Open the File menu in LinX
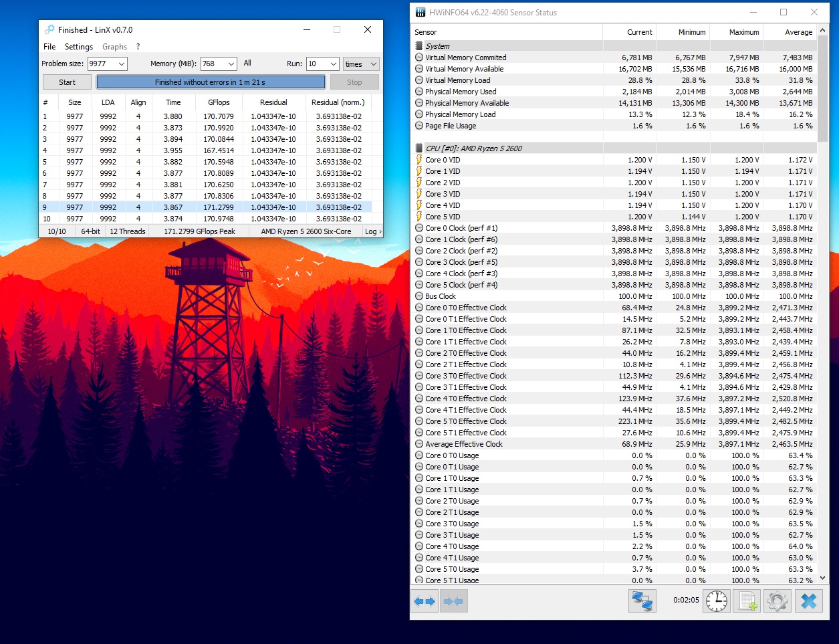839x644 pixels. pos(49,47)
